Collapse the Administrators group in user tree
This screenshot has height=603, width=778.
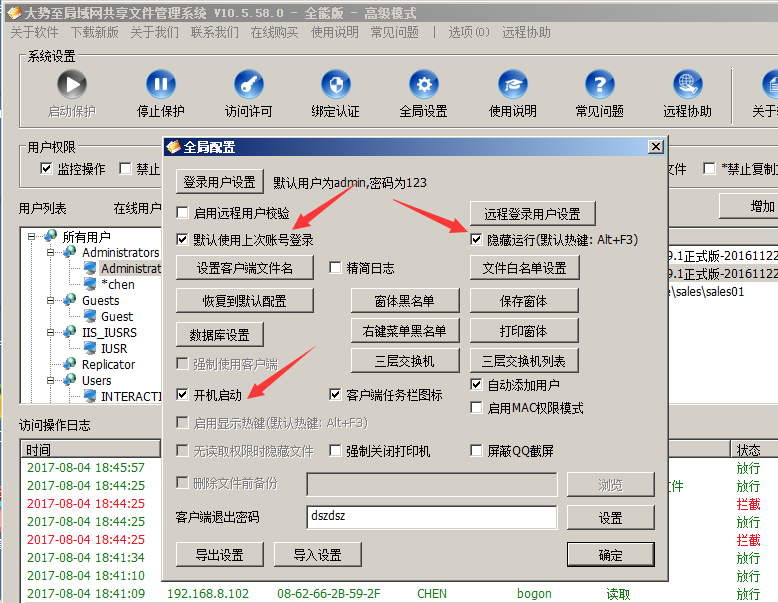click(48, 253)
